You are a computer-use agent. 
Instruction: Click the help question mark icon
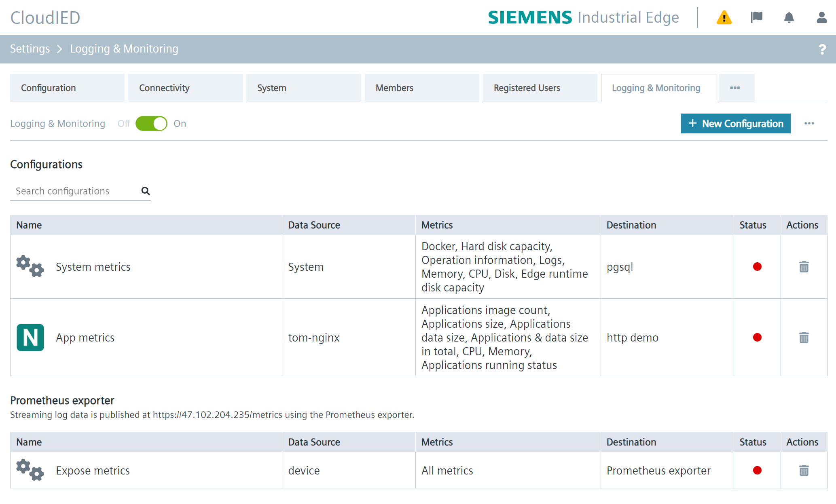(x=822, y=49)
